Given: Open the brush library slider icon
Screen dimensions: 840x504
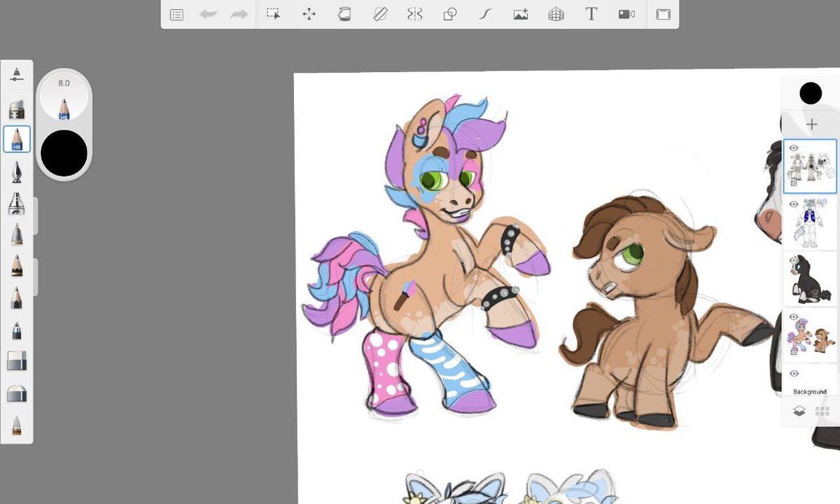Looking at the screenshot, I should coord(17,75).
